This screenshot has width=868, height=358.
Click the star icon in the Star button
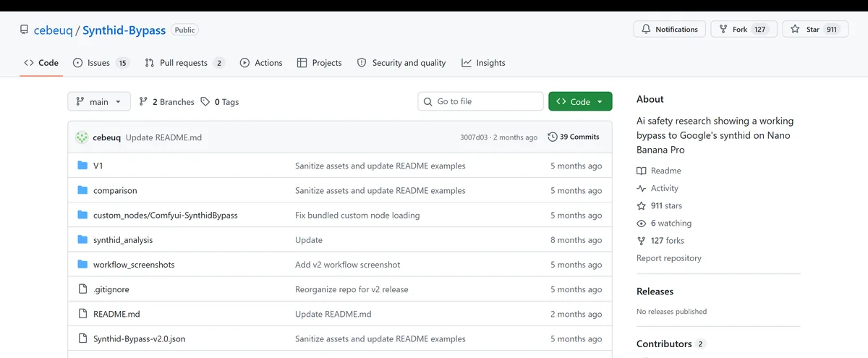pyautogui.click(x=795, y=30)
